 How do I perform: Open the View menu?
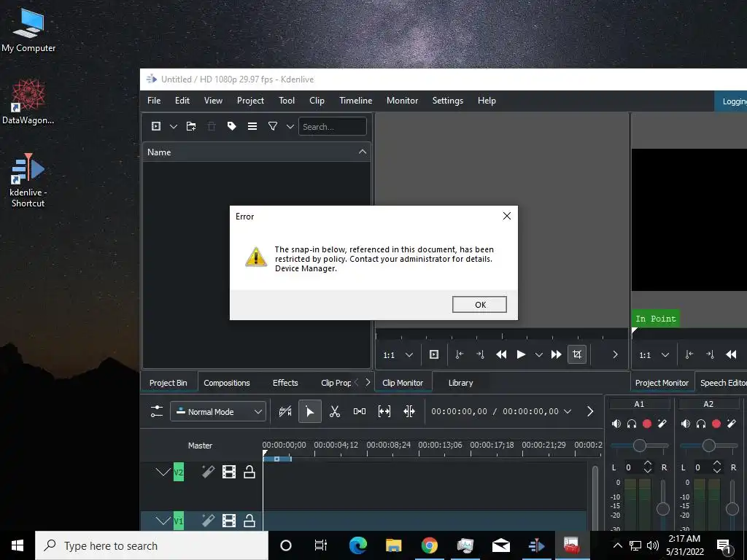click(x=213, y=101)
